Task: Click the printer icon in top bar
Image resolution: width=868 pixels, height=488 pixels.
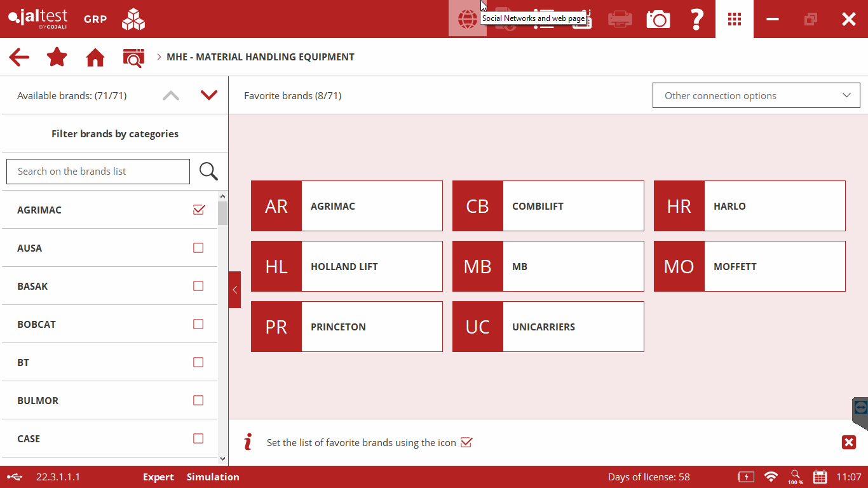Action: 620,19
